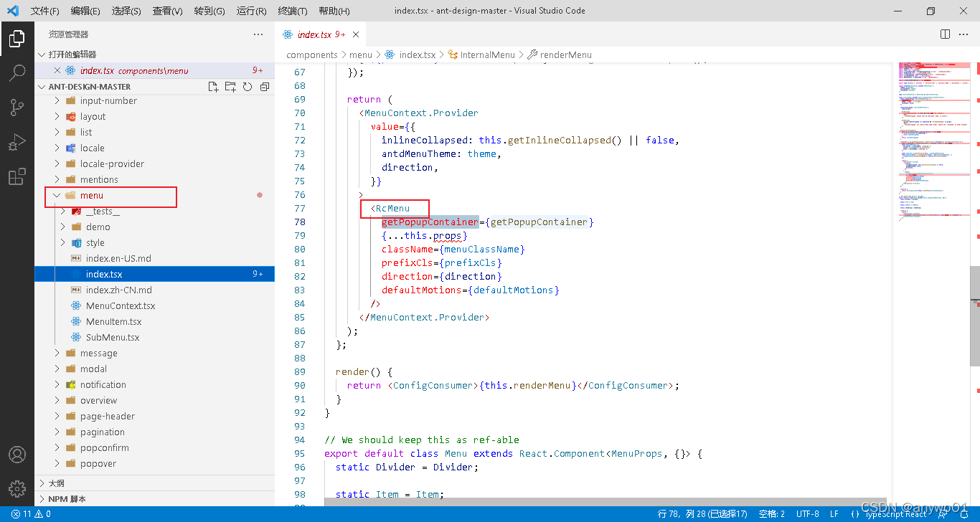This screenshot has height=522, width=980.
Task: Expand the locale folder
Action: click(154, 148)
